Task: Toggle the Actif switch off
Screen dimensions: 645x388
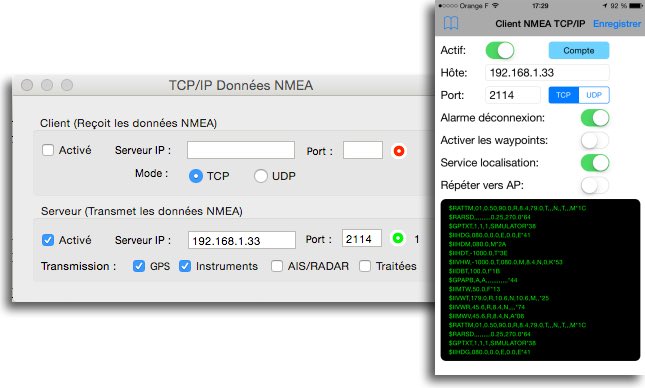Action: tap(500, 51)
